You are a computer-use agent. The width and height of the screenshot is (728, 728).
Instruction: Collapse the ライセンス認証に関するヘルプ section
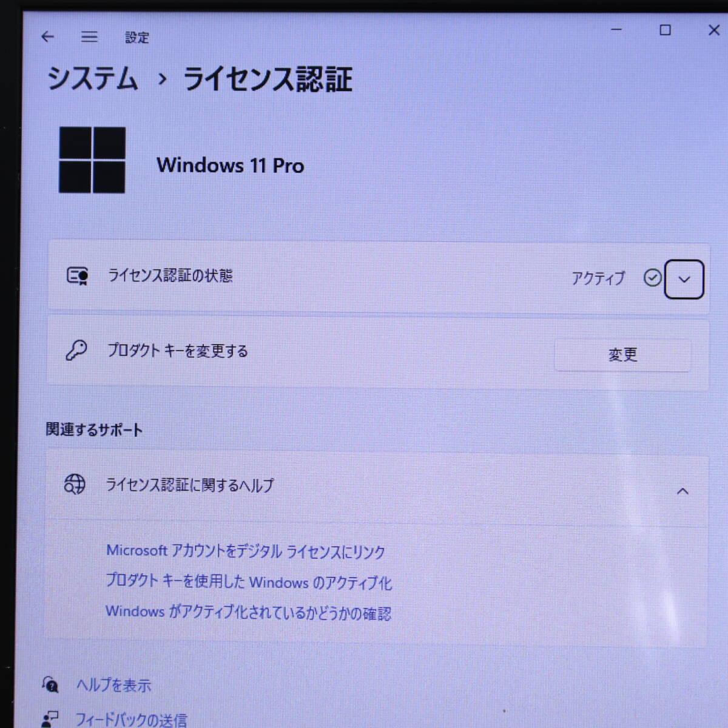coord(682,491)
